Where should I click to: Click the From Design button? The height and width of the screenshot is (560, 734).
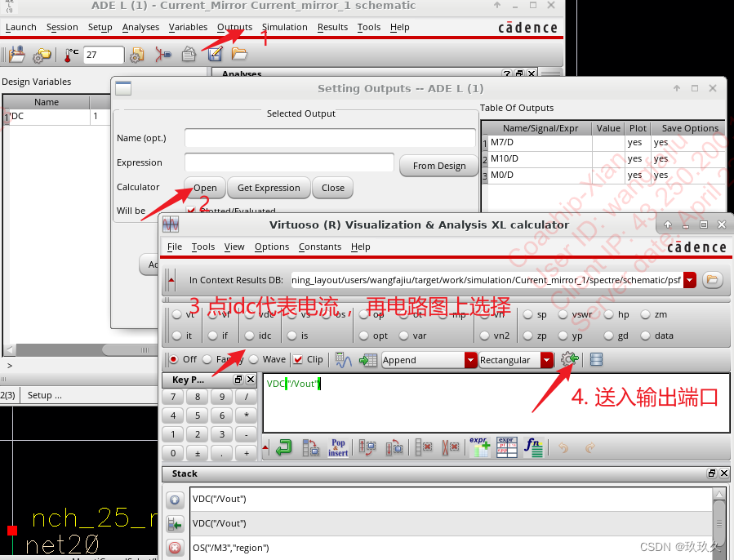coord(439,166)
